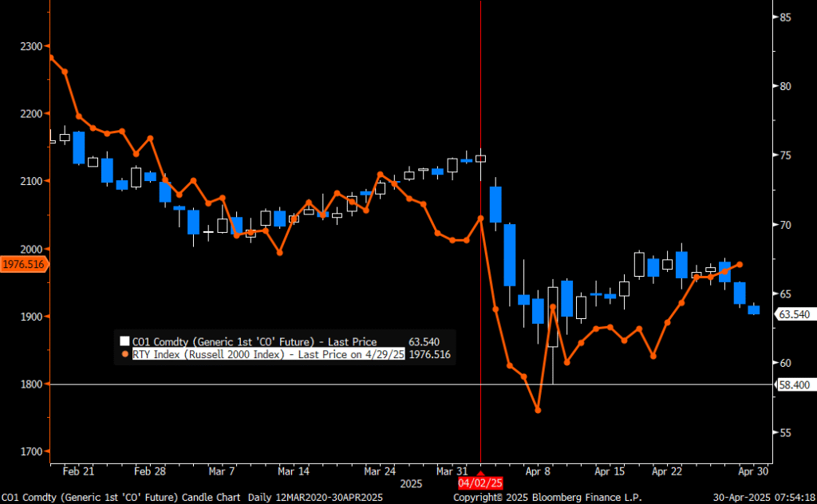This screenshot has height=504, width=817.
Task: Click the Mar 7 date axis label
Action: (222, 471)
